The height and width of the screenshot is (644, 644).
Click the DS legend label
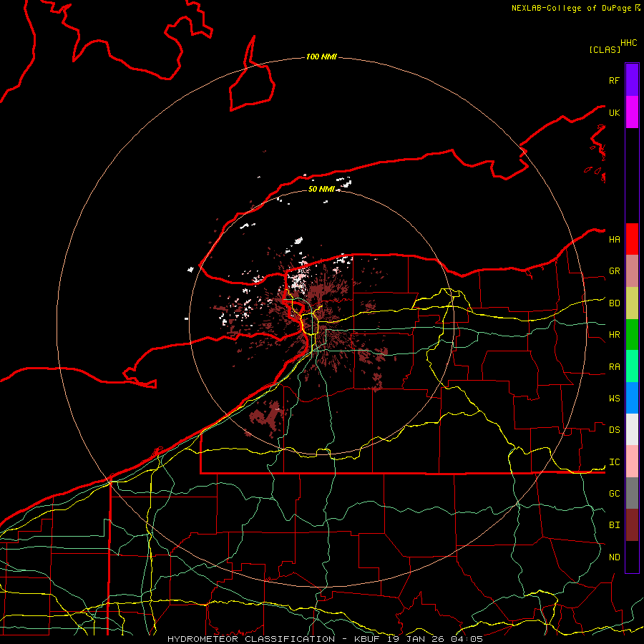tap(614, 429)
